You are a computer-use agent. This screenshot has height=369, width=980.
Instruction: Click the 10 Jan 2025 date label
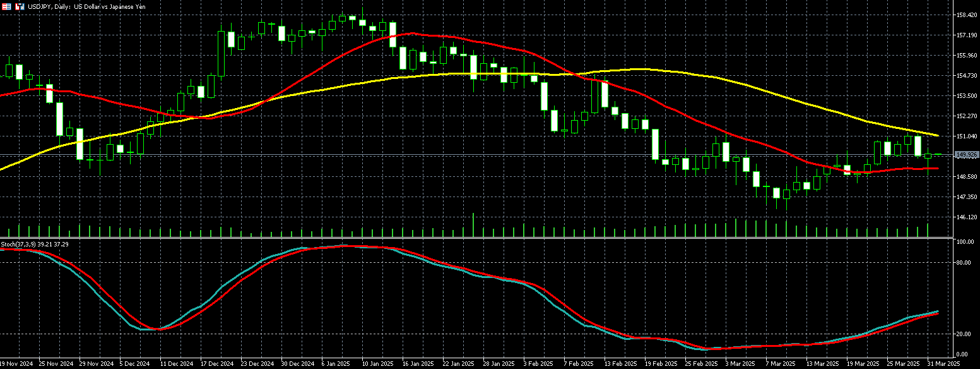click(377, 364)
